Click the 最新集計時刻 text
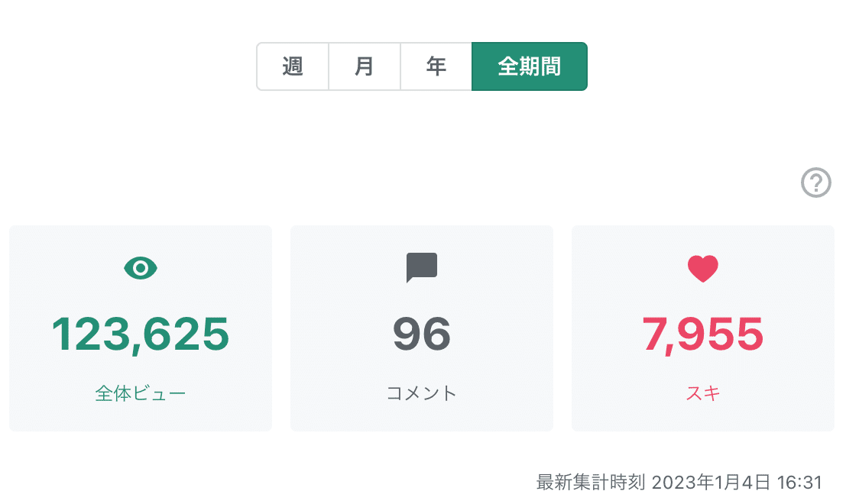 point(591,483)
